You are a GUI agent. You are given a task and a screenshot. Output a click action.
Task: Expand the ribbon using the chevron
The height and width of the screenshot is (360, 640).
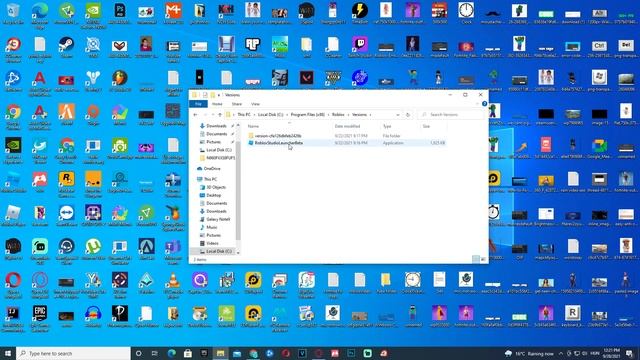[478, 104]
